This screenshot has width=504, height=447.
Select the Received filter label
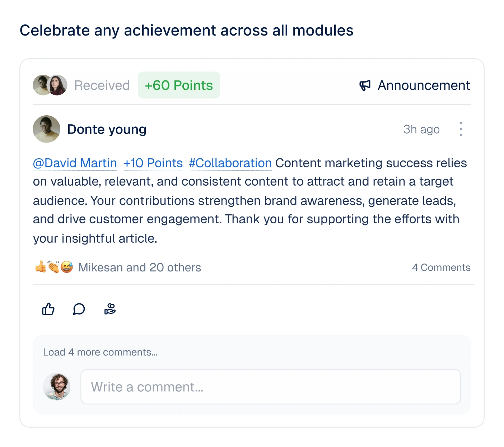click(x=102, y=85)
